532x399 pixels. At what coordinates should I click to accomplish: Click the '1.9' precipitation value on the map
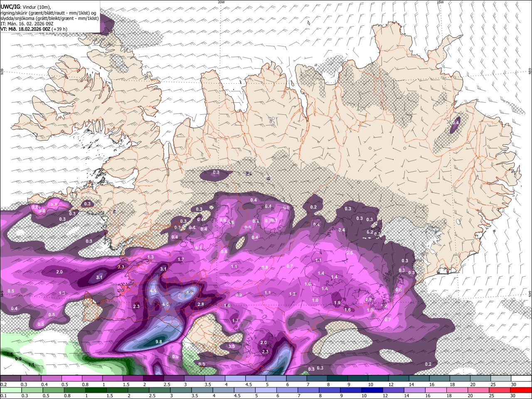pos(337,303)
